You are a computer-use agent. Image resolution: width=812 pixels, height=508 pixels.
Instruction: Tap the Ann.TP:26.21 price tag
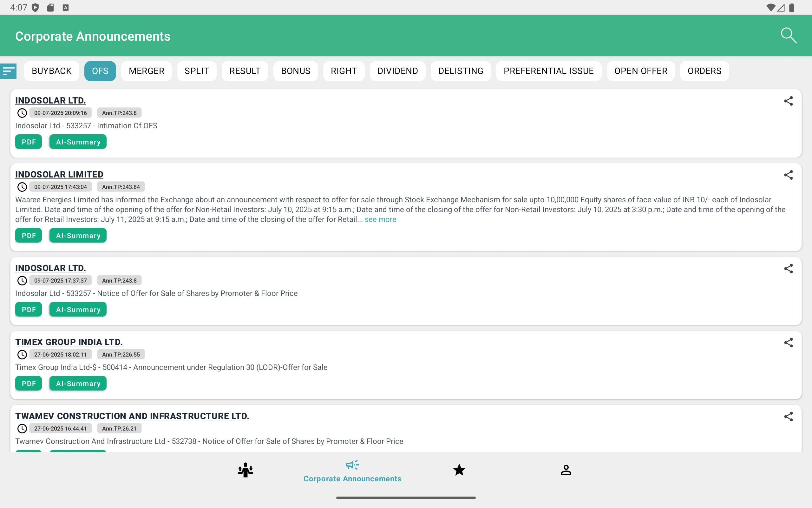(119, 428)
